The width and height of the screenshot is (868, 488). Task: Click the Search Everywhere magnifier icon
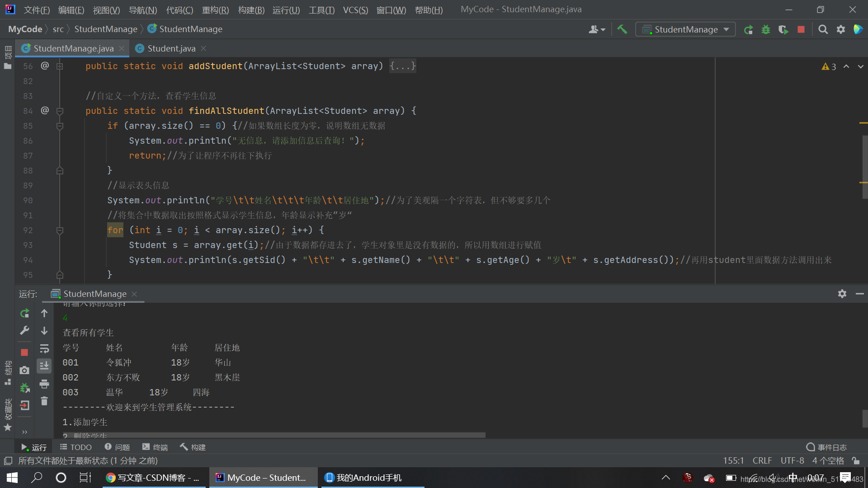(x=823, y=29)
